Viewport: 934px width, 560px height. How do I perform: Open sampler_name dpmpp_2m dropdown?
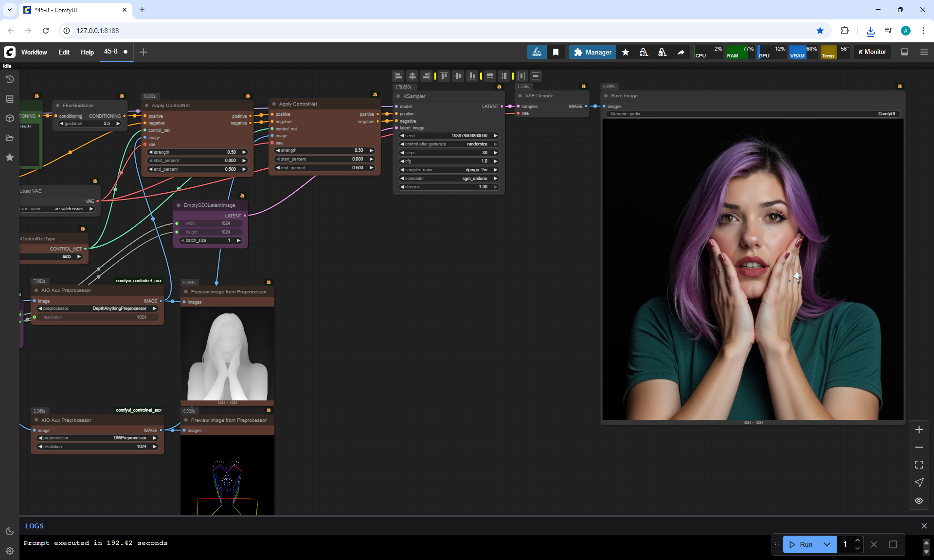[x=448, y=170]
